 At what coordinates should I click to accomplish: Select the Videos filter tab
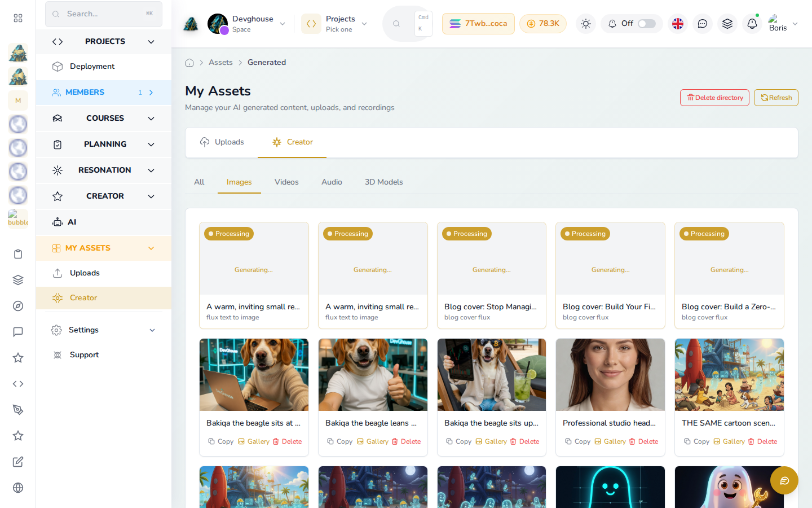pos(286,182)
